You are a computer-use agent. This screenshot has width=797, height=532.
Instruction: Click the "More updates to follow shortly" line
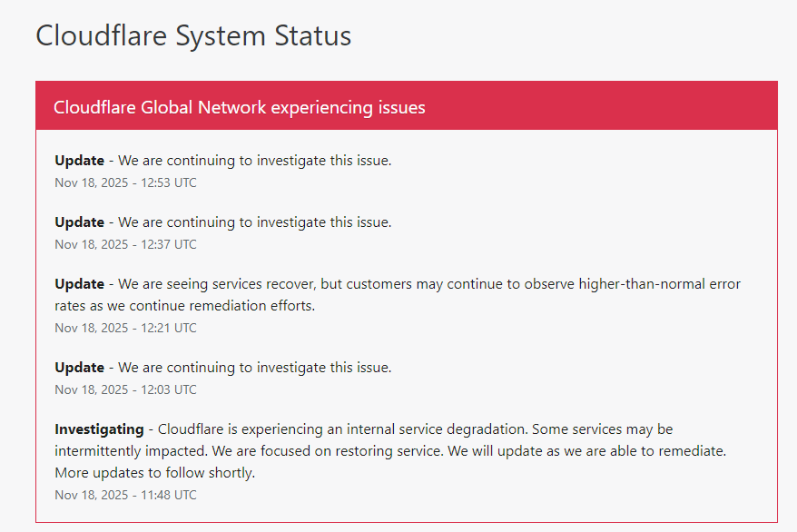(x=154, y=472)
